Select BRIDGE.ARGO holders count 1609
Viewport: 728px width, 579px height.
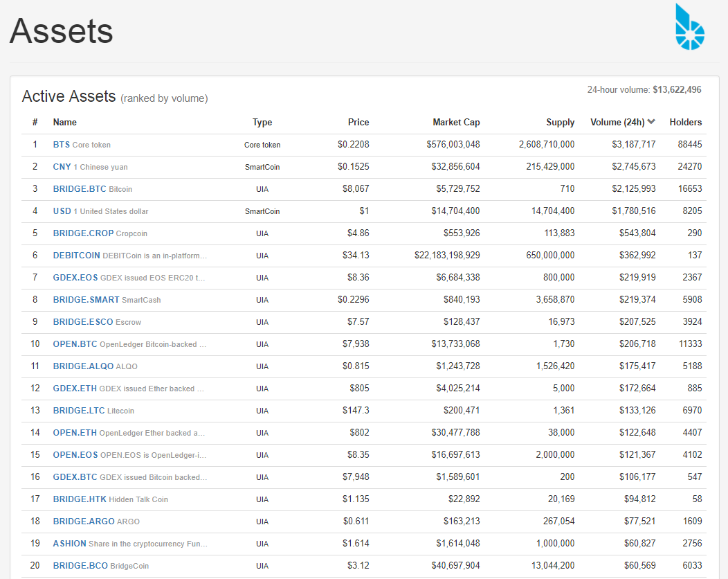coord(692,521)
